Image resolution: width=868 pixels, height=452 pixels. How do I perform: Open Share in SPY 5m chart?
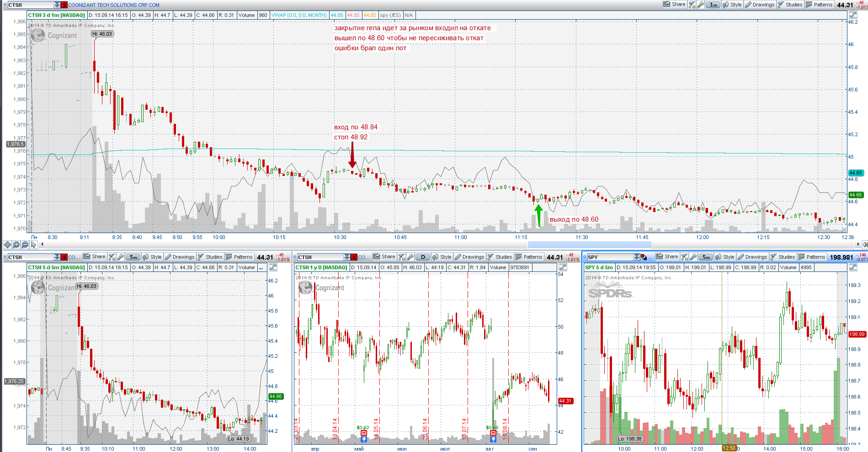click(667, 257)
